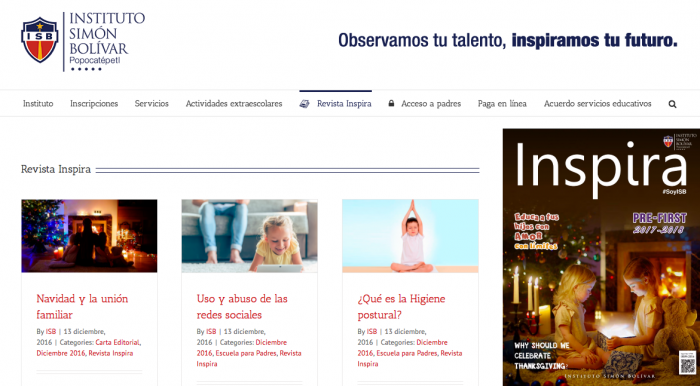Open the Inscripciones menu item

(x=94, y=104)
